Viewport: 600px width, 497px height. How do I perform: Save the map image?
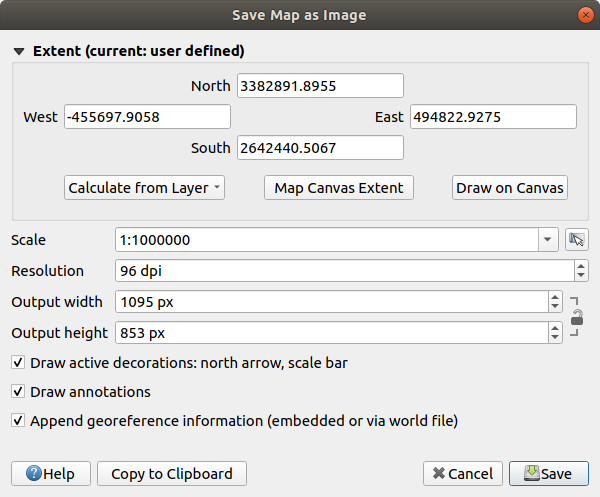(548, 474)
